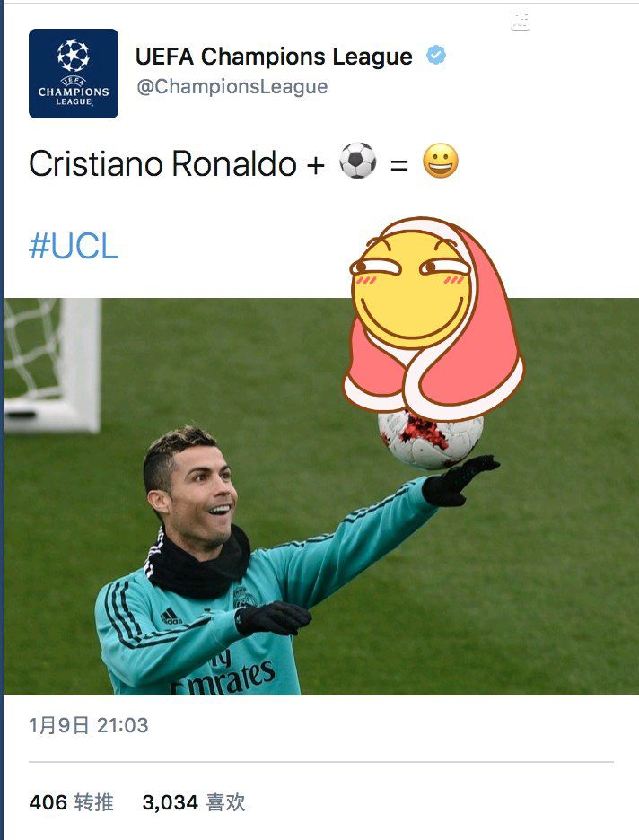Screen dimensions: 639x840
Task: Click the faint watermark icon at top
Action: 521,21
